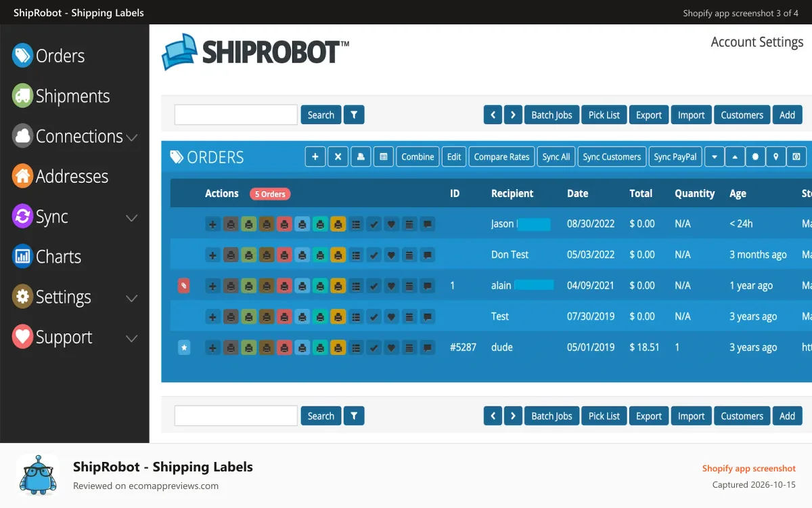Screen dimensions: 812x508
Task: Click the caret-down button in ORDERS toolbar
Action: (x=714, y=156)
